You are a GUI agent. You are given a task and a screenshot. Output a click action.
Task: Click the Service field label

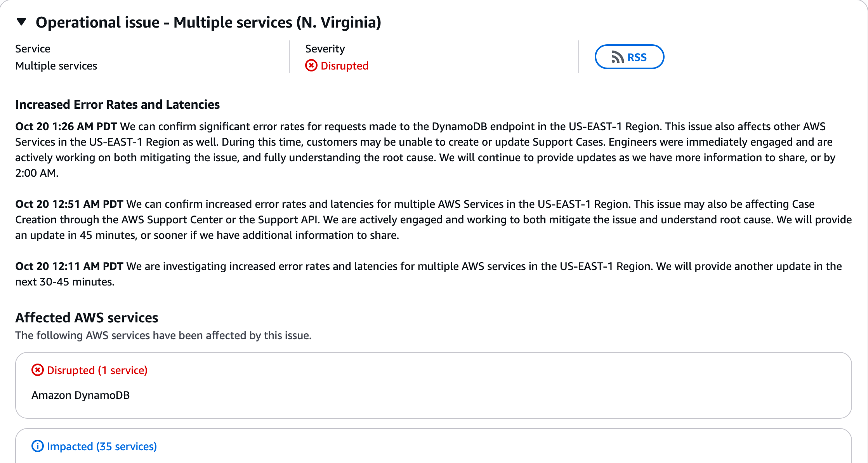click(33, 49)
